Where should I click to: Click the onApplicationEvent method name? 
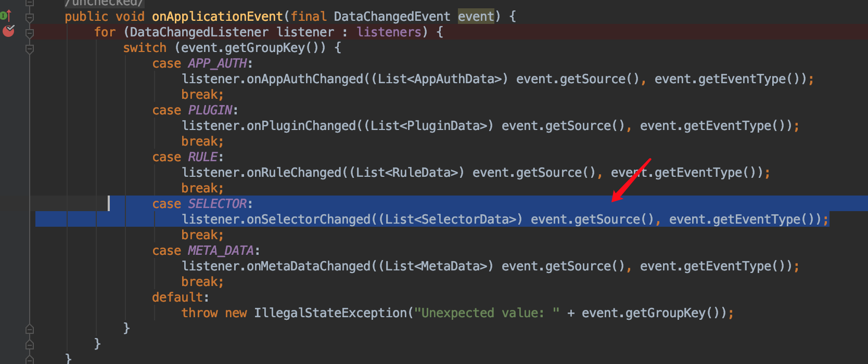click(x=217, y=17)
